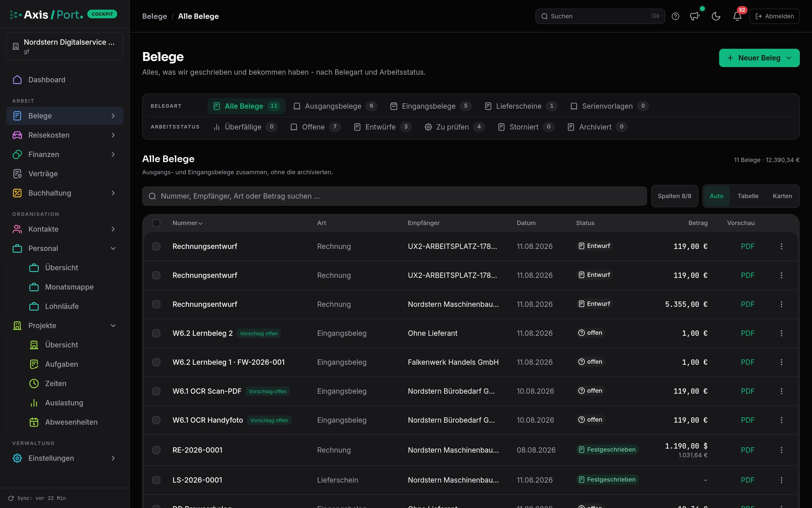
Task: Open the Nordstern Digitalservice company switcher
Action: [65, 46]
